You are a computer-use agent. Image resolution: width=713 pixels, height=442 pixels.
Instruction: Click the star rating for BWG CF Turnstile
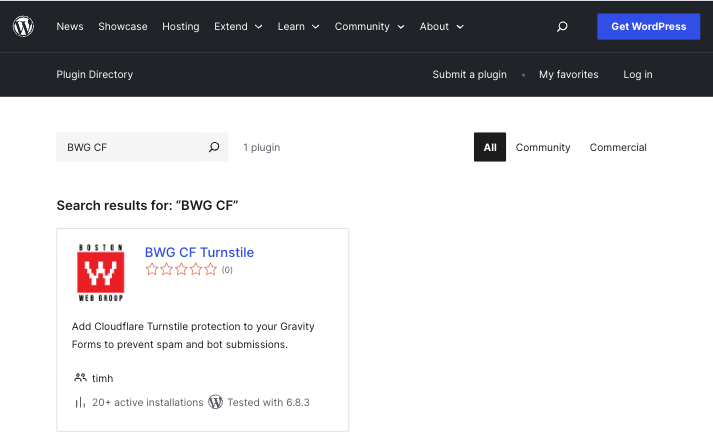tap(181, 270)
